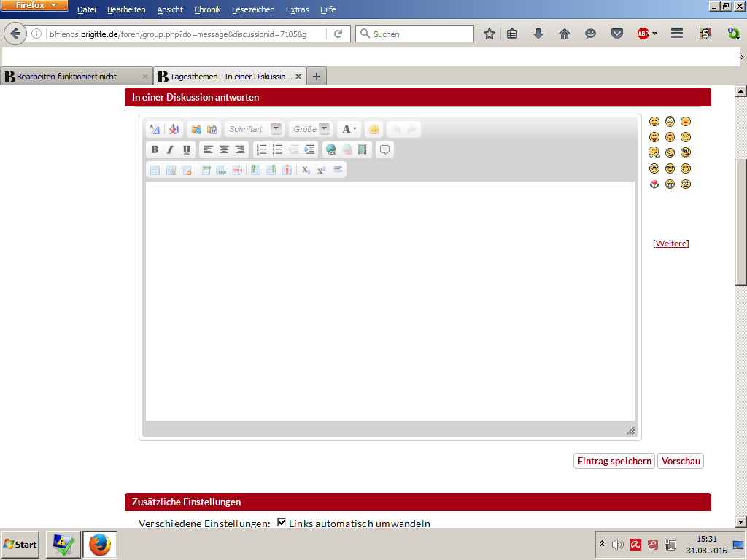The width and height of the screenshot is (747, 560).
Task: Click the Eintrag speichern button
Action: point(614,461)
